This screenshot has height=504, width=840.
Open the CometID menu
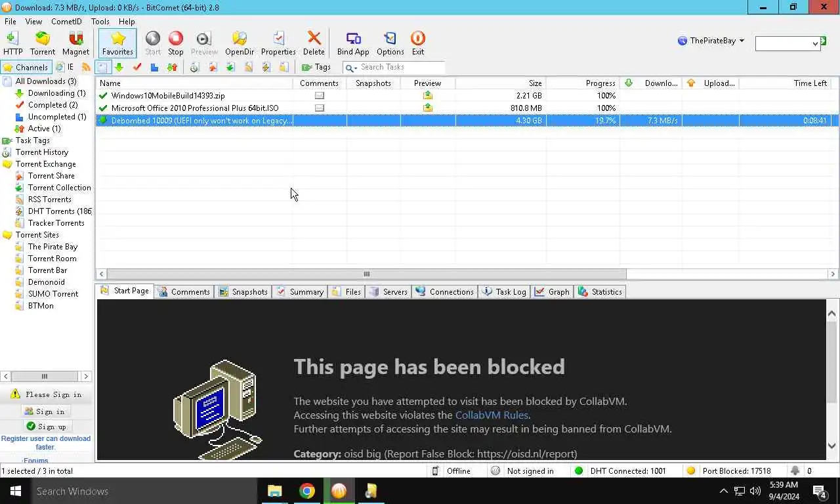coord(66,22)
